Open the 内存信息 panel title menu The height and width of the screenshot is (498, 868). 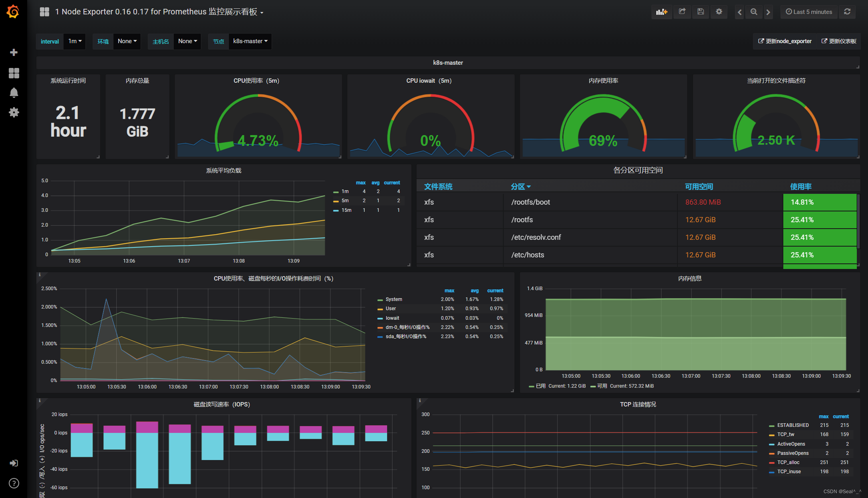(x=690, y=279)
